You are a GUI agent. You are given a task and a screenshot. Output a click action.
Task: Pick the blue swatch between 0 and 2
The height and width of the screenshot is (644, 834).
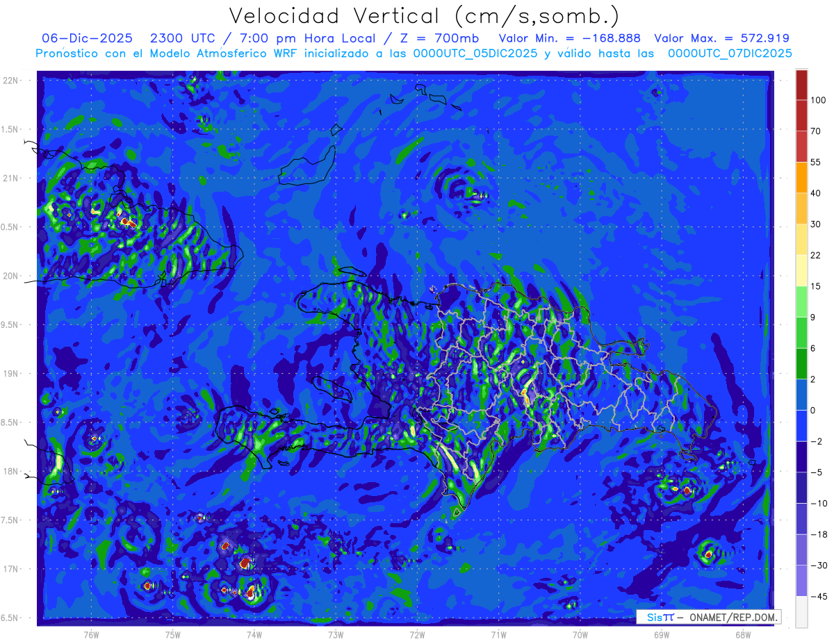pyautogui.click(x=802, y=394)
